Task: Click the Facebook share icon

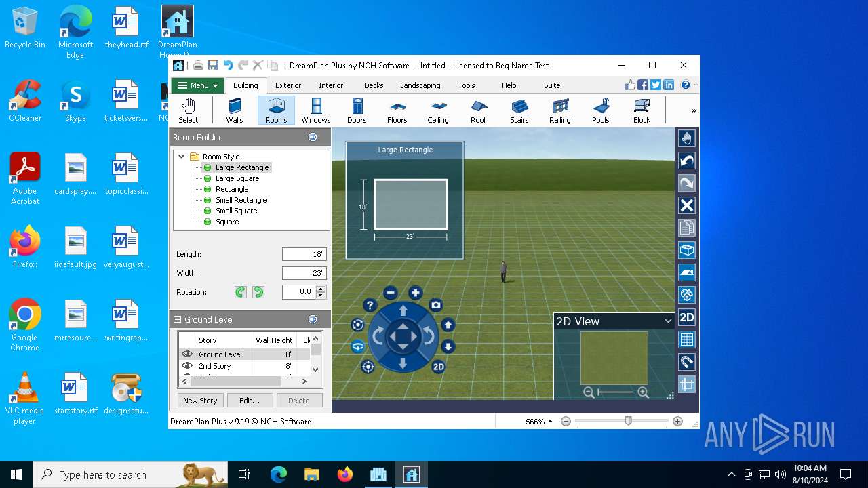Action: click(x=643, y=85)
